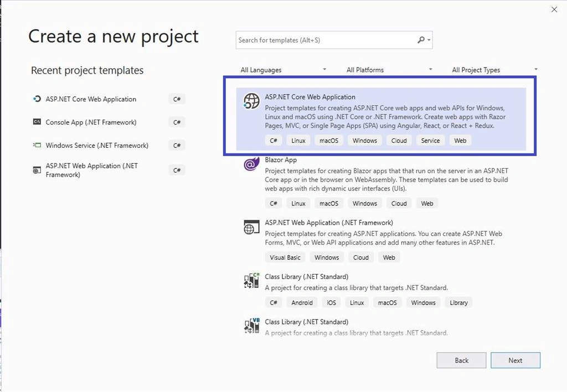Expand search options arrow beside magnifier
567x392 pixels.
429,40
